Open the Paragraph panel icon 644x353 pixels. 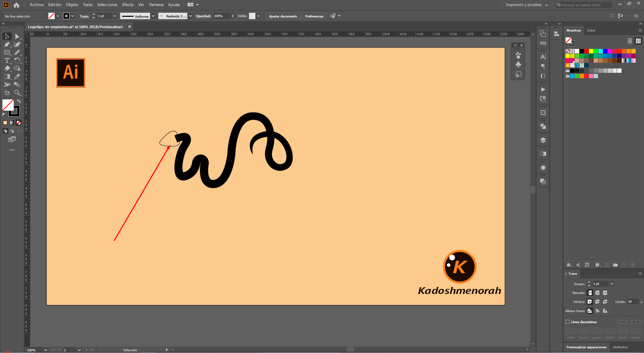(543, 66)
